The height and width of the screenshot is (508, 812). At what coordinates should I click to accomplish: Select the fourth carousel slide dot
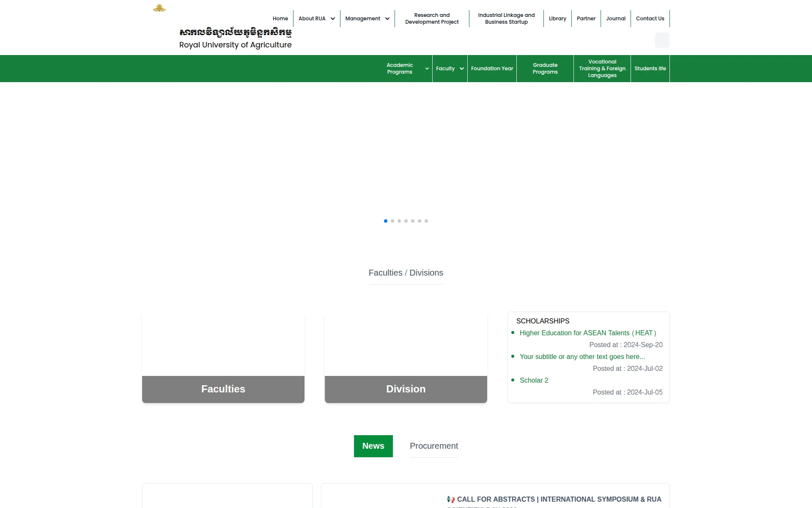pyautogui.click(x=406, y=221)
